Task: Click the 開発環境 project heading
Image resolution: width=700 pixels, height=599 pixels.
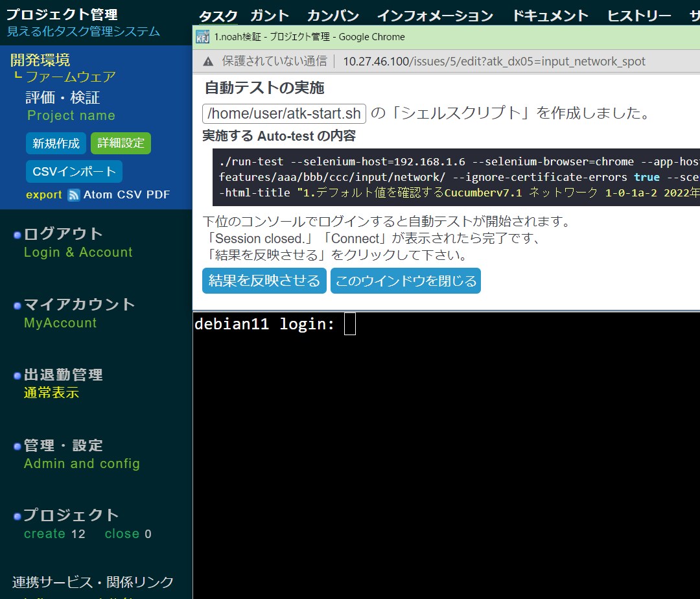Action: point(40,60)
